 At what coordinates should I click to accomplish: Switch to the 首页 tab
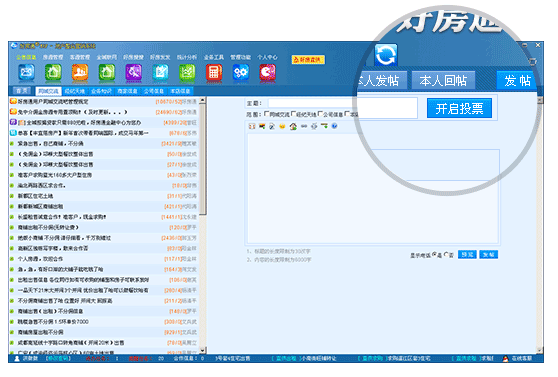[x=22, y=91]
